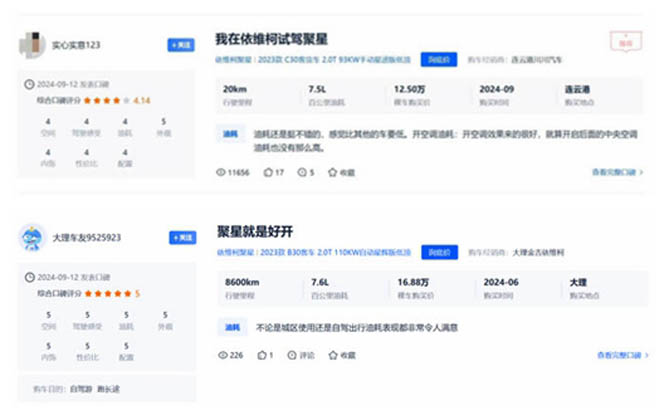Select the 油耗 tag on second review
Image resolution: width=669 pixels, height=420 pixels.
click(231, 326)
